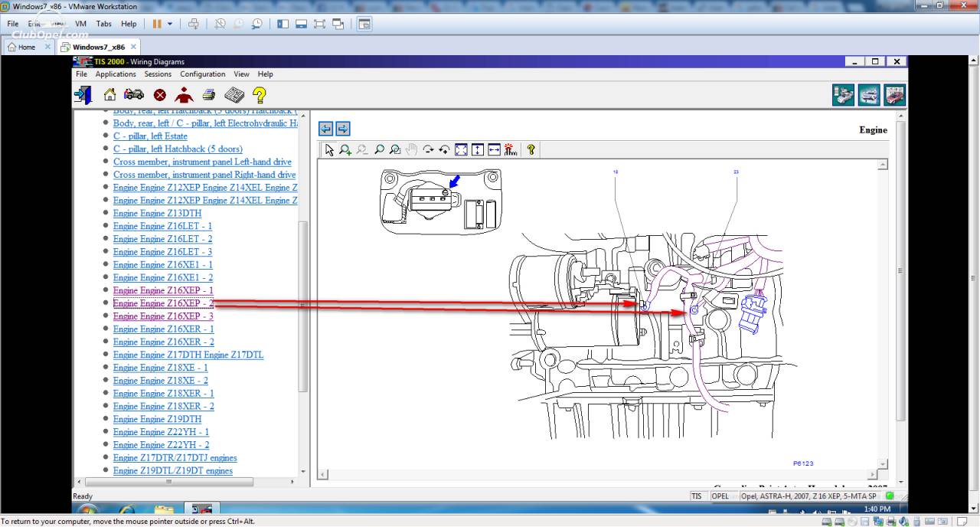Open the Applications menu

116,74
